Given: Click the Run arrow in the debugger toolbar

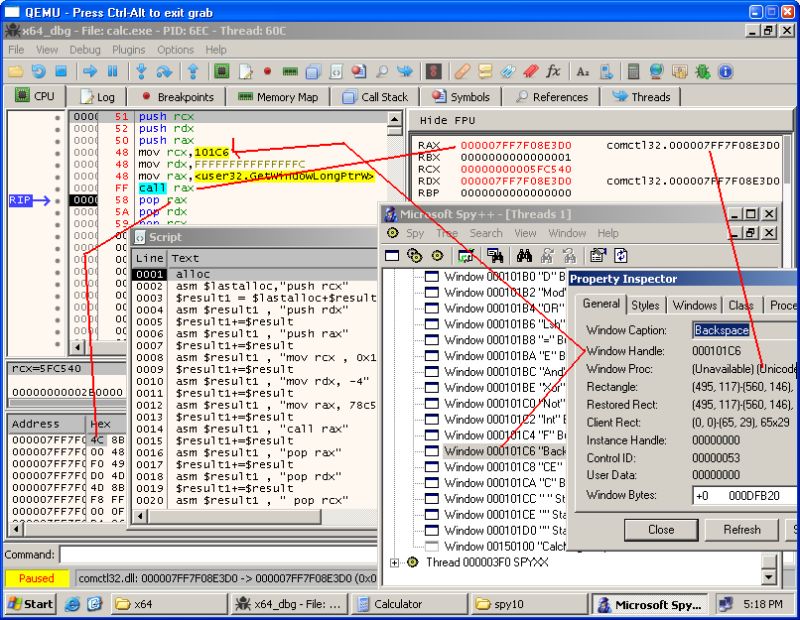Looking at the screenshot, I should click(90, 72).
